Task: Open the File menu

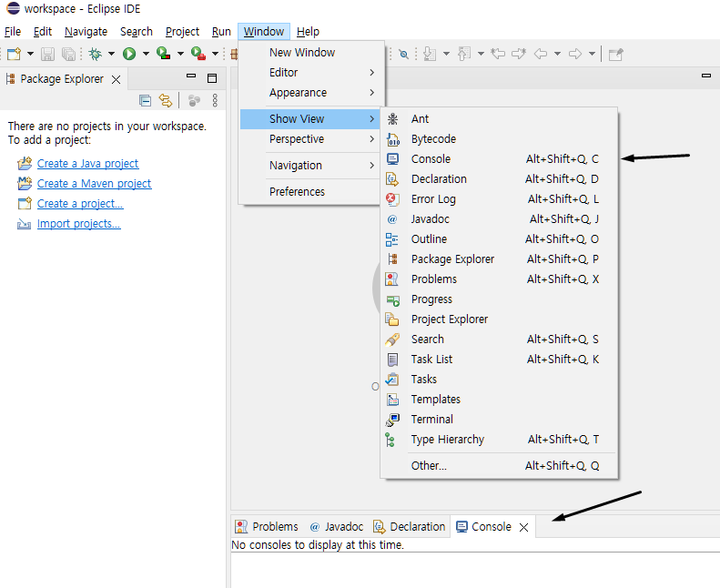Action: (13, 32)
